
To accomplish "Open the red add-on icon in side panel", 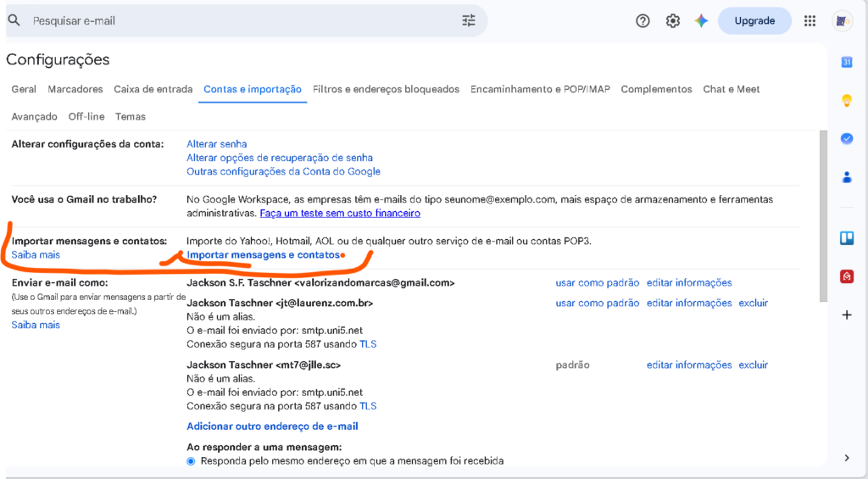I will click(x=847, y=276).
